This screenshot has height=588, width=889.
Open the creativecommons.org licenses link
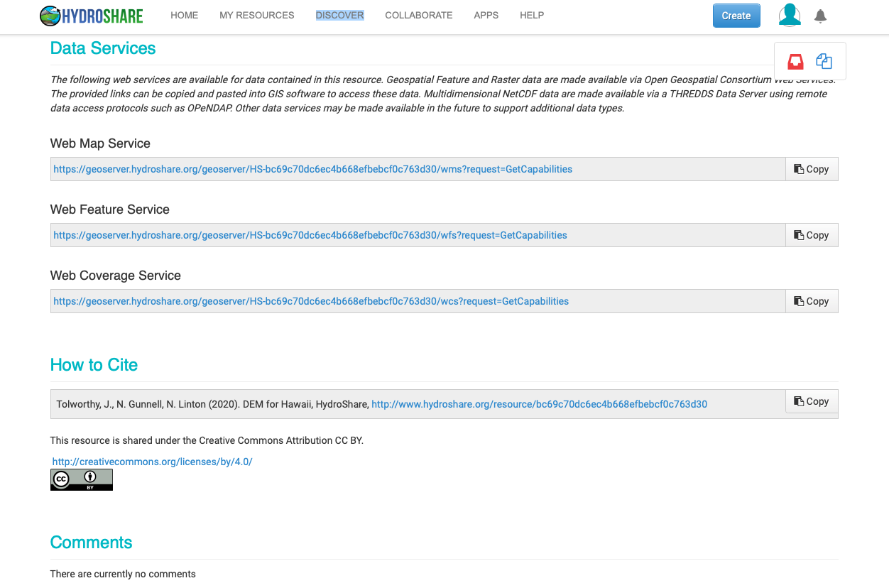(153, 462)
